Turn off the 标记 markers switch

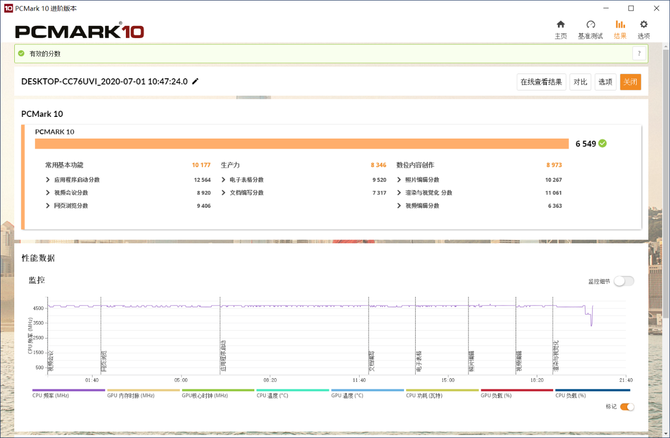627,407
